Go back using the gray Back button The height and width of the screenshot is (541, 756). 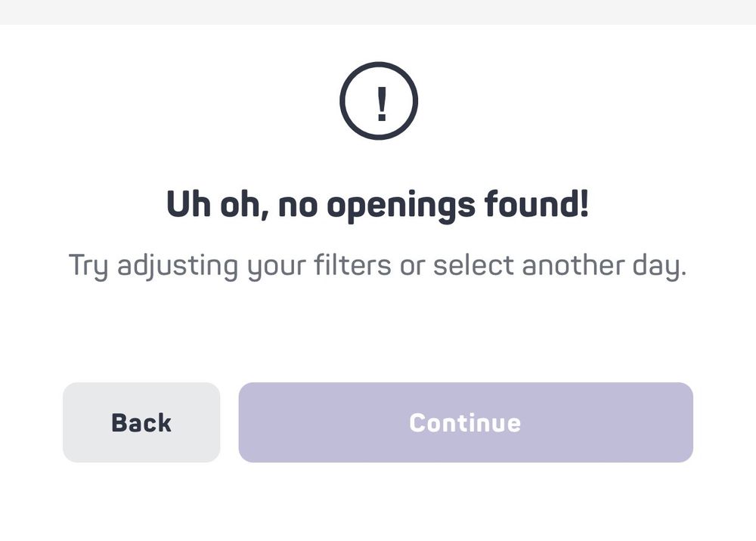pos(141,422)
